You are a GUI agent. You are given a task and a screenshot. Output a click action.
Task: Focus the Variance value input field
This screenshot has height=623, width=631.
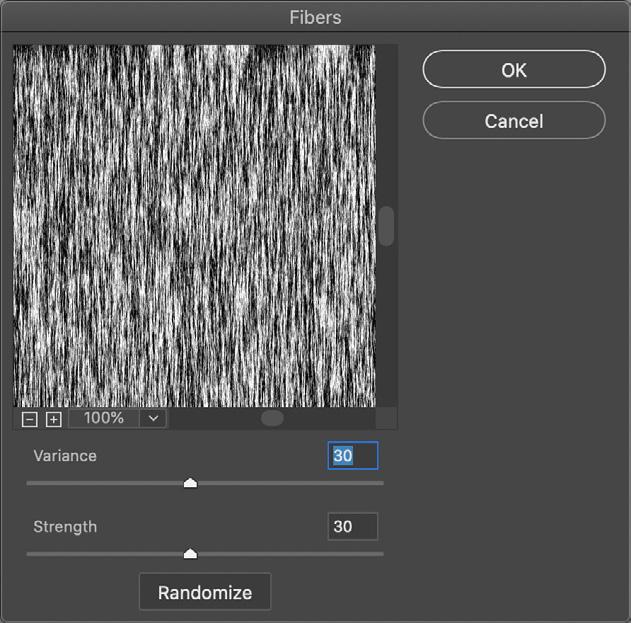[x=353, y=456]
